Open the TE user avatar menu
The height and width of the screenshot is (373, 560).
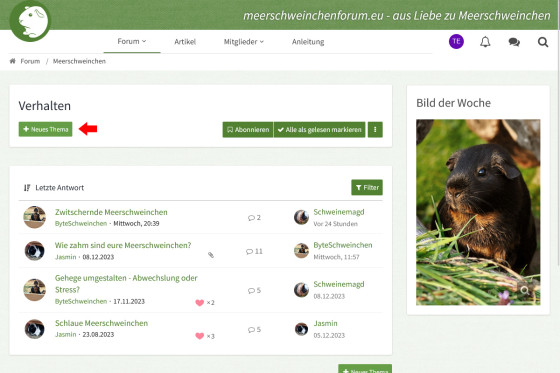pyautogui.click(x=456, y=41)
